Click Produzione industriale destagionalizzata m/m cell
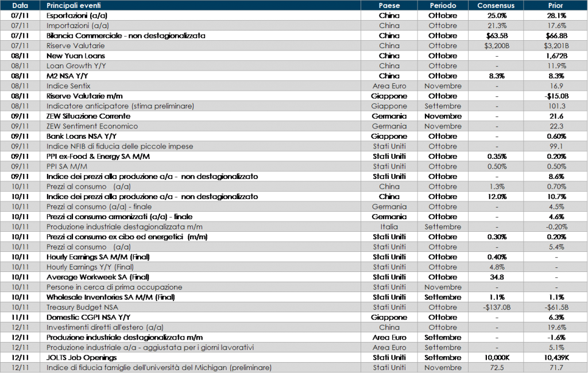The height and width of the screenshot is (373, 588). (124, 227)
